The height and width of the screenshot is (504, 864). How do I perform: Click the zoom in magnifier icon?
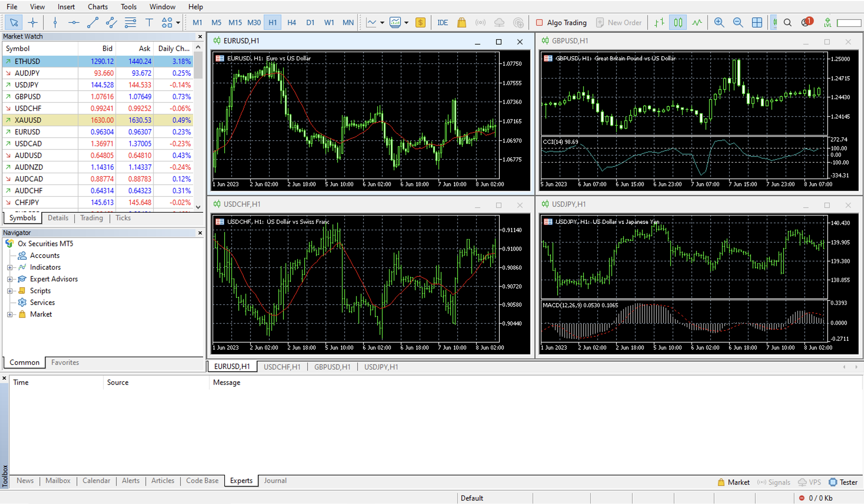(718, 22)
